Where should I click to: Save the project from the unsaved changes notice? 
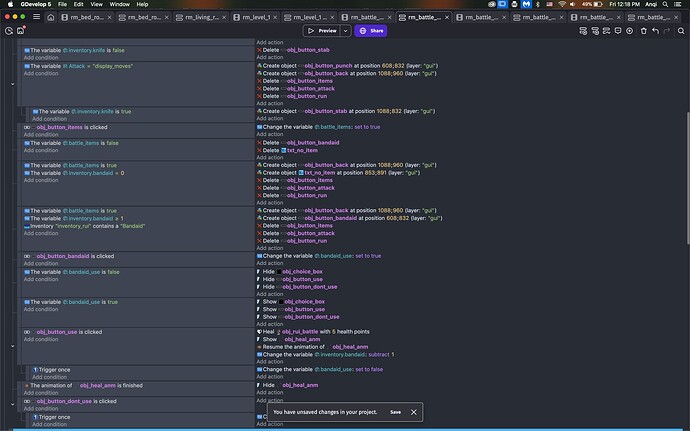(395, 412)
